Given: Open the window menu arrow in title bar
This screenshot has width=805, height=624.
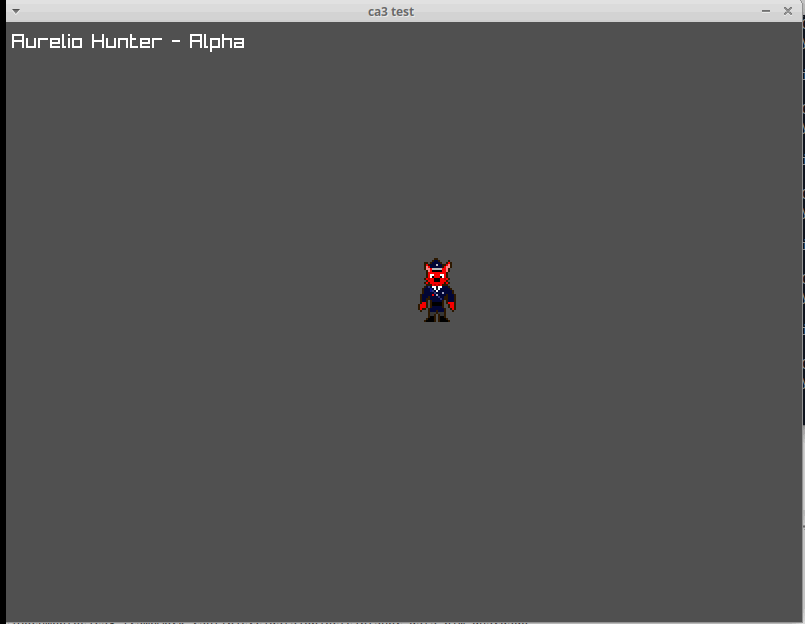Looking at the screenshot, I should (x=16, y=11).
